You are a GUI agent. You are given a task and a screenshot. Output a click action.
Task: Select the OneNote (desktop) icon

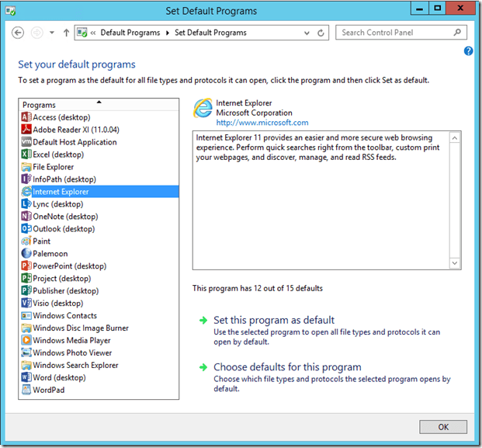(x=26, y=217)
